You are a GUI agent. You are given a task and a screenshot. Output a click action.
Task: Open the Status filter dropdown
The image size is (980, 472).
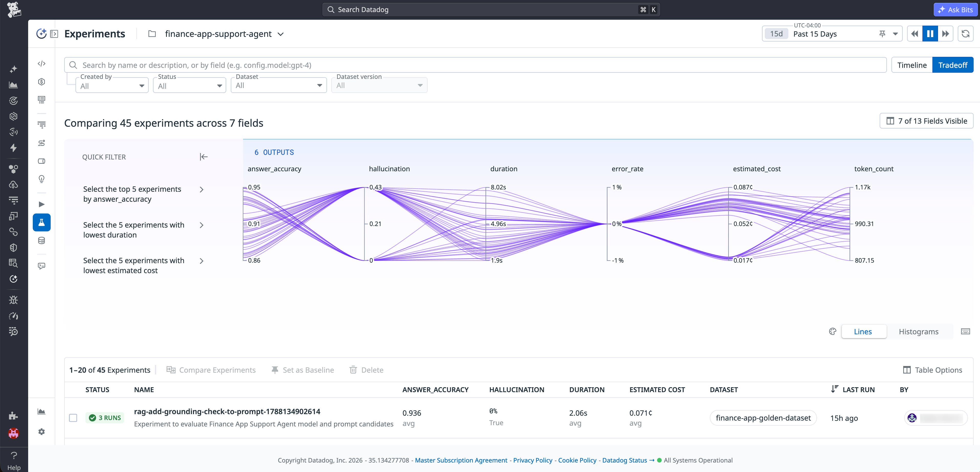(x=189, y=86)
